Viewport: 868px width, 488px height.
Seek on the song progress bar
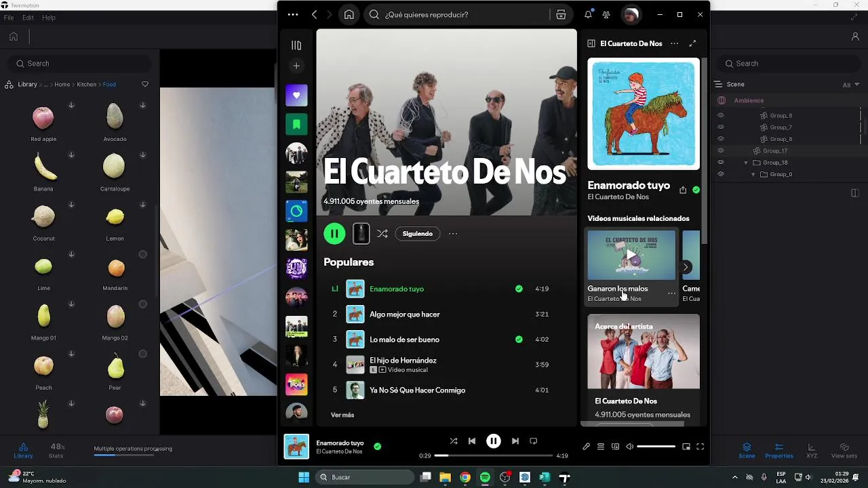493,455
